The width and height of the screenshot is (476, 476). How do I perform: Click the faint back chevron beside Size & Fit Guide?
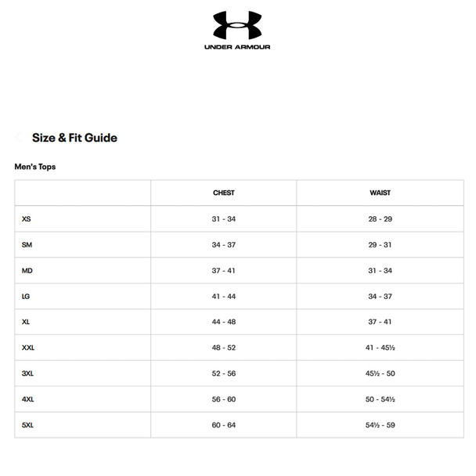tap(18, 138)
